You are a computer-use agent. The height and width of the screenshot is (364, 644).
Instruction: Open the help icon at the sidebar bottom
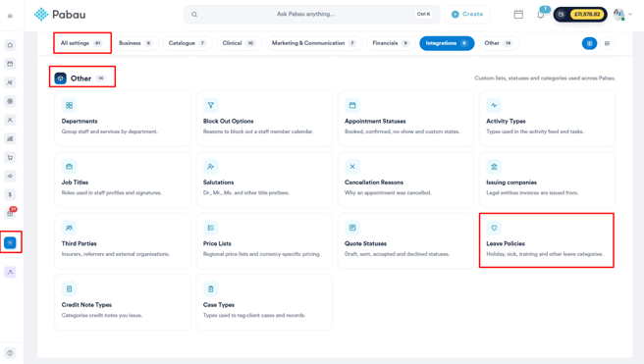coord(10,353)
